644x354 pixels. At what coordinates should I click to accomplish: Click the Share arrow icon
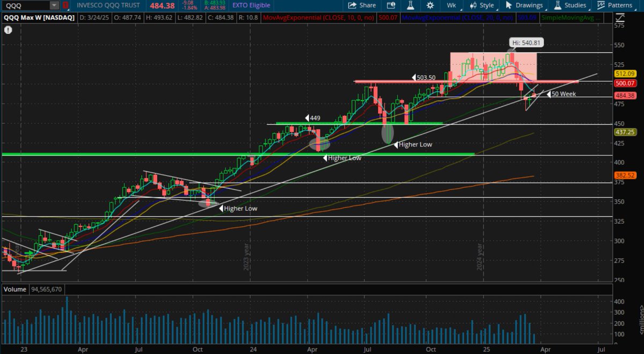pyautogui.click(x=353, y=5)
